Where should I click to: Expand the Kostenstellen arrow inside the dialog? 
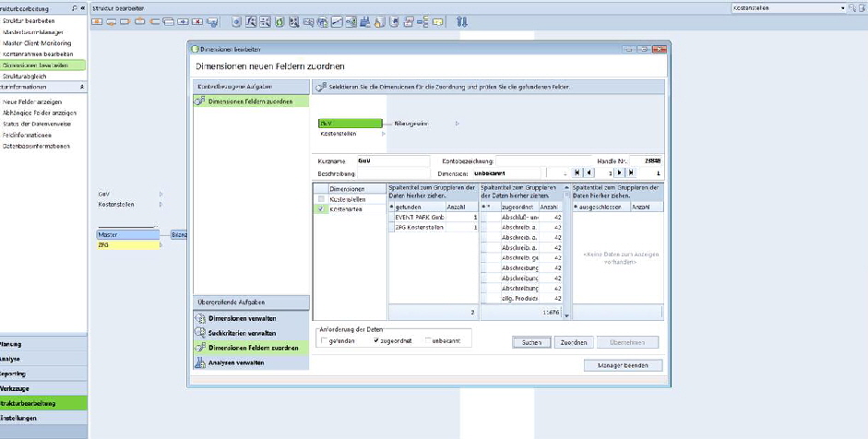point(383,134)
